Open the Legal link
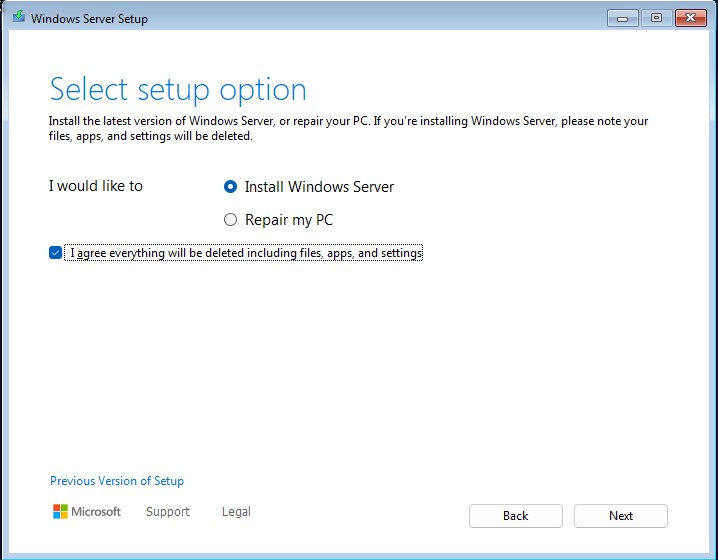The width and height of the screenshot is (718, 560). coord(236,512)
